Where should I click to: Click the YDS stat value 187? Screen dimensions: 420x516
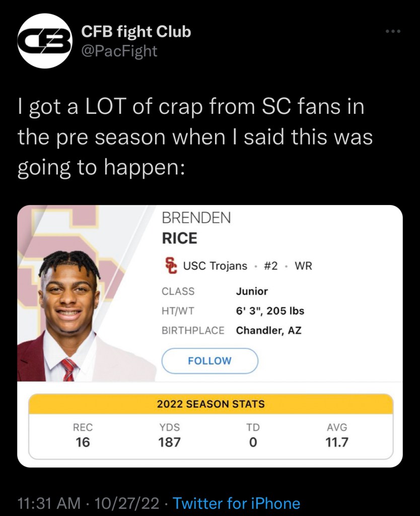[170, 442]
